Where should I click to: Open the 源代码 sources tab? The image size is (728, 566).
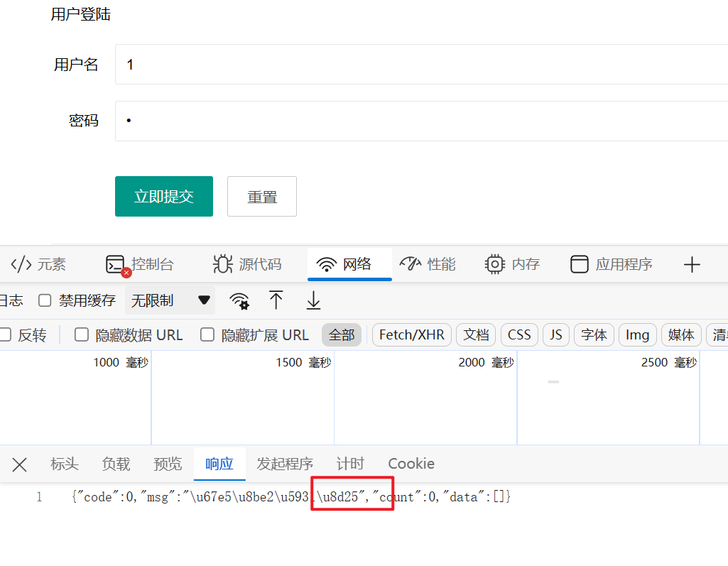coord(247,265)
